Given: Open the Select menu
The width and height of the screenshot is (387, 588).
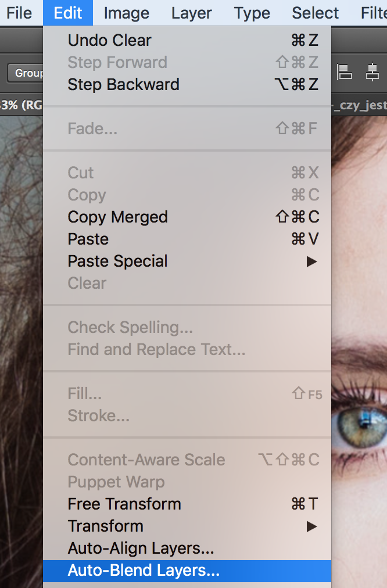Looking at the screenshot, I should (x=314, y=13).
